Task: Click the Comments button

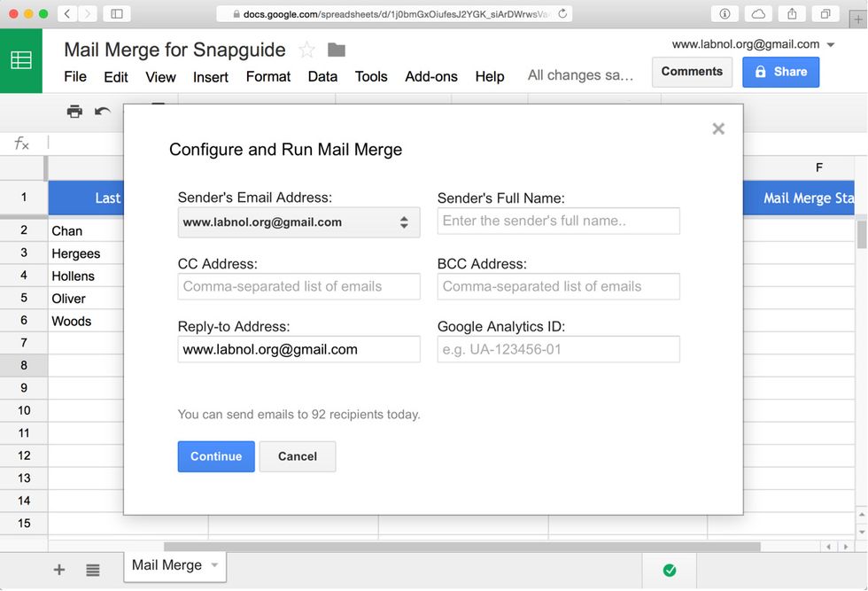Action: point(692,71)
